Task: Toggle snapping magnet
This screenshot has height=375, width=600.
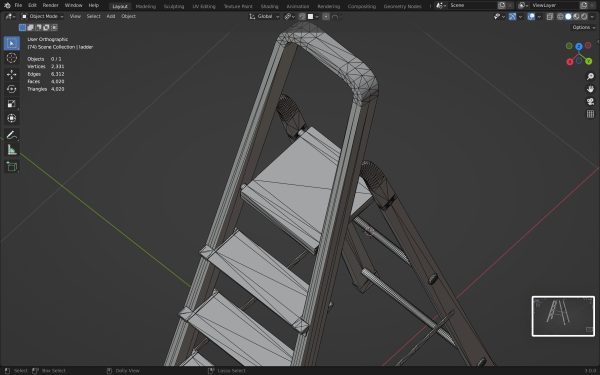Action: [x=302, y=16]
